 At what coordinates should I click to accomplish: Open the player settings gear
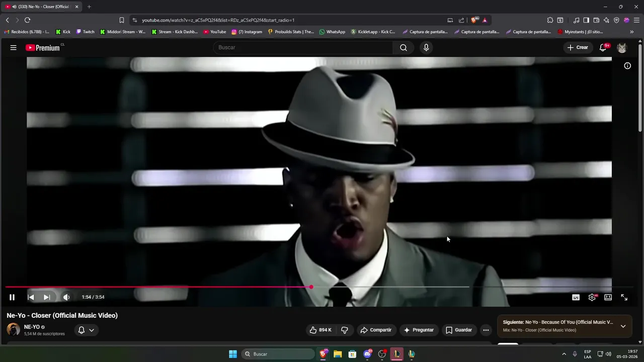[592, 297]
